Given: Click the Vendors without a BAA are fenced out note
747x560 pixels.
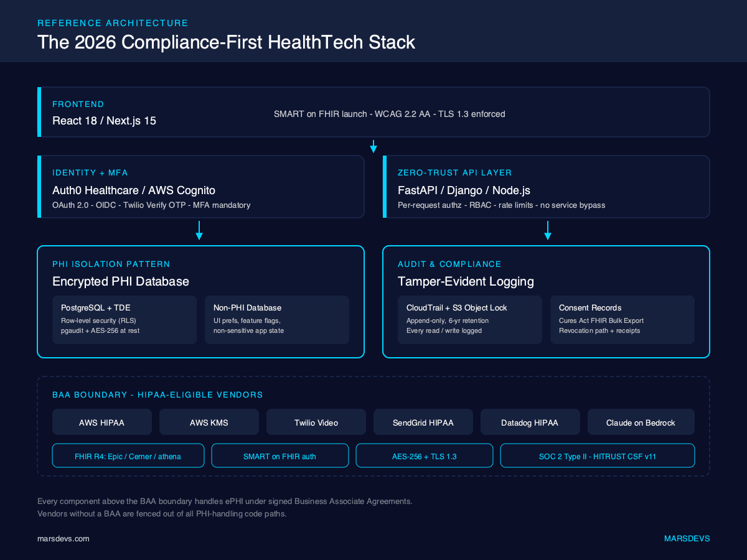Looking at the screenshot, I should (x=162, y=514).
